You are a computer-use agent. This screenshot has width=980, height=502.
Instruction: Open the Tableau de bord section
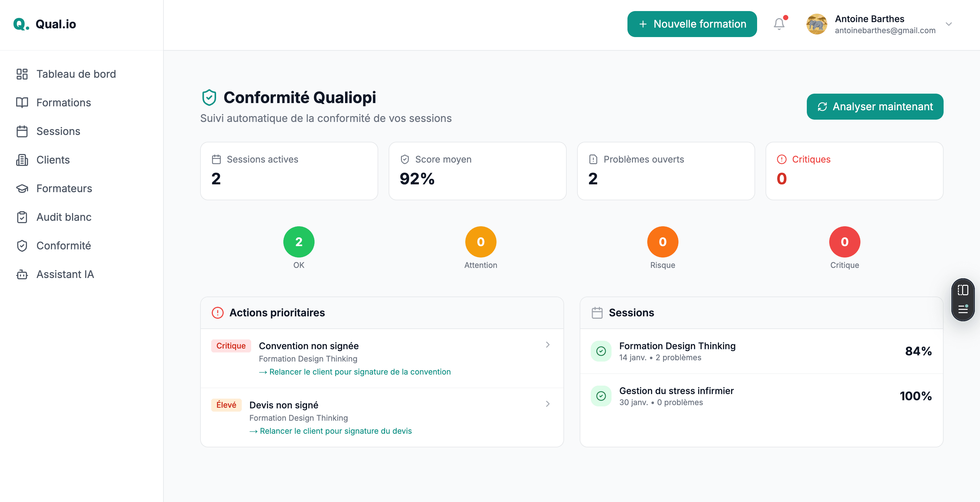[76, 74]
